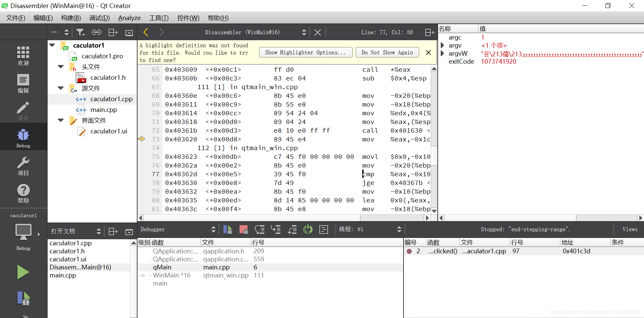Expand the argv variable
This screenshot has width=644, height=318.
pyautogui.click(x=442, y=45)
